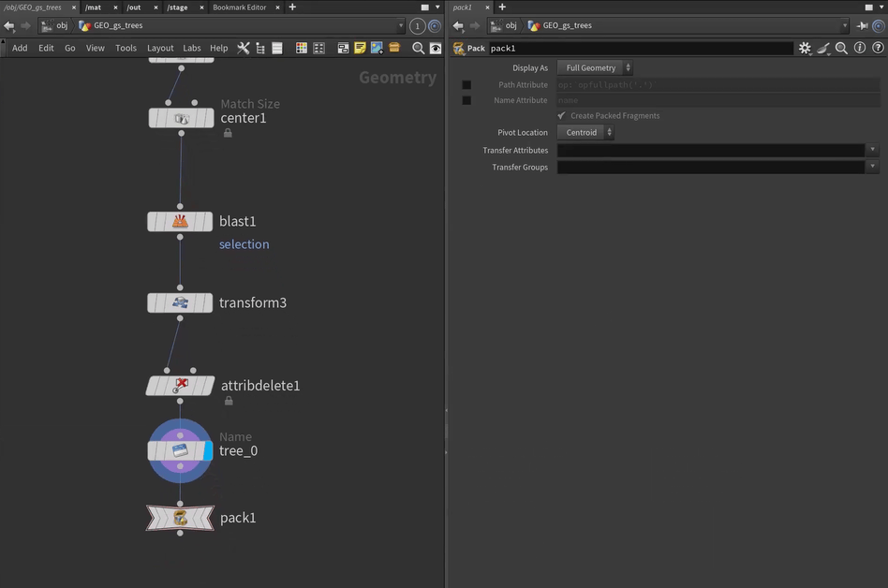The image size is (888, 588).
Task: Show node info with the 'i' icon
Action: tap(859, 48)
